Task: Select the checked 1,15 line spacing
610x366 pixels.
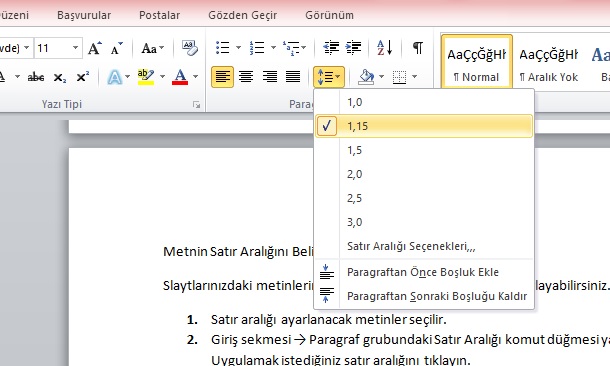Action: 424,126
